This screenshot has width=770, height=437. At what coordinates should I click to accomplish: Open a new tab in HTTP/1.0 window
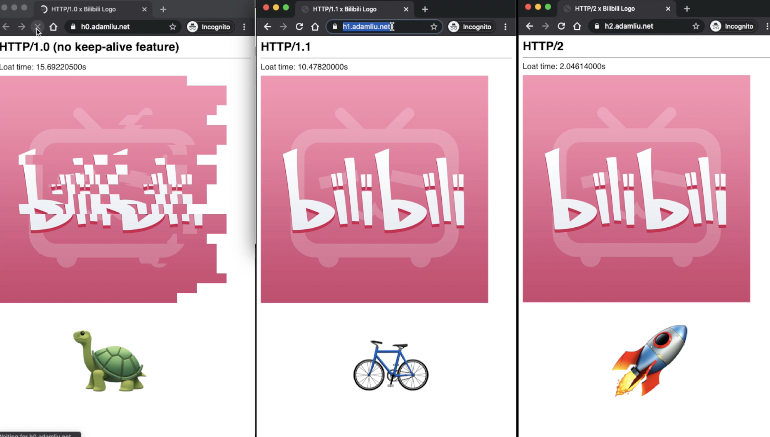click(x=163, y=9)
